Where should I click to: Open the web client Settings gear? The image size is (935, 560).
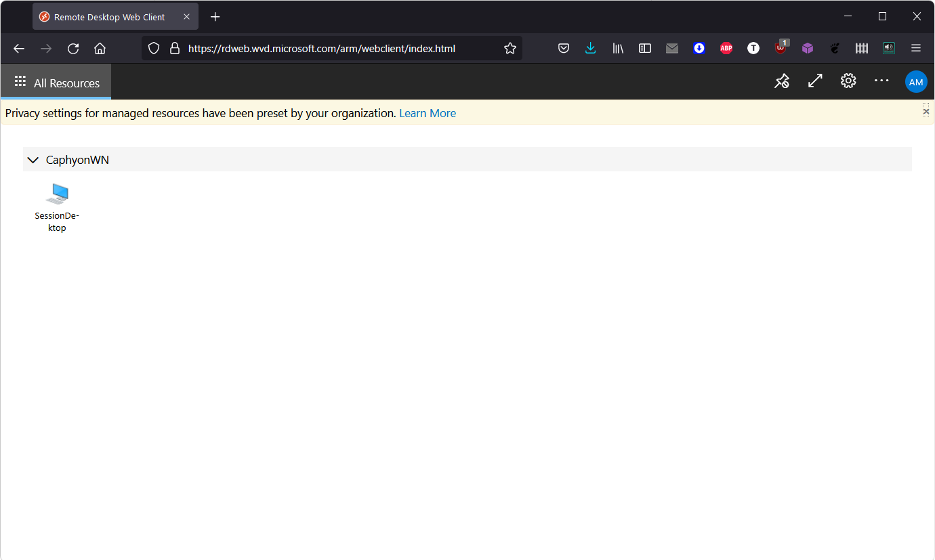848,81
